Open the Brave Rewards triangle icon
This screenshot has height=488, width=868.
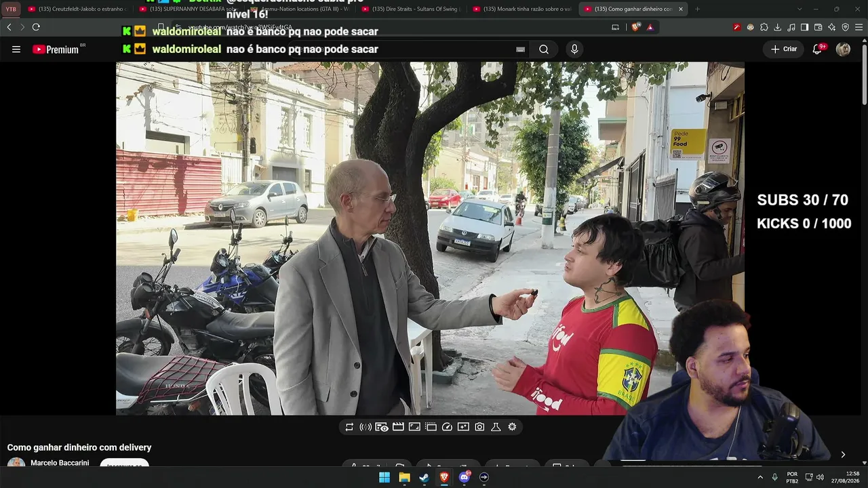650,27
